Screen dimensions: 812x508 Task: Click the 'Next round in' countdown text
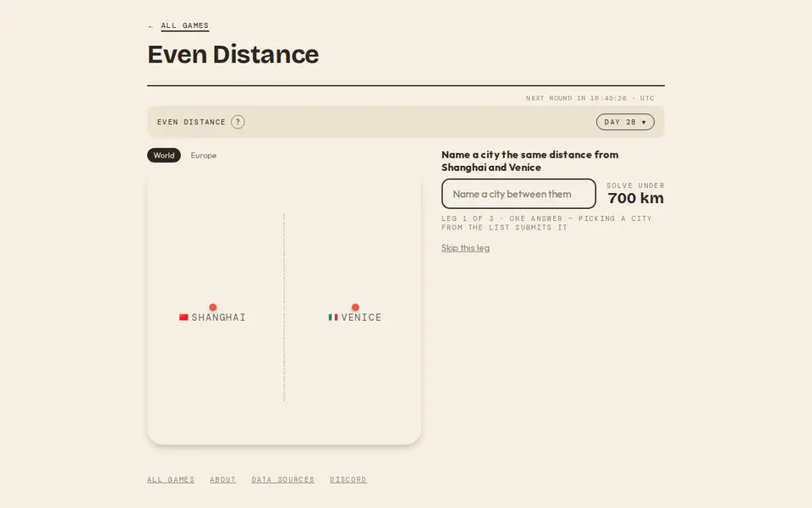(590, 98)
